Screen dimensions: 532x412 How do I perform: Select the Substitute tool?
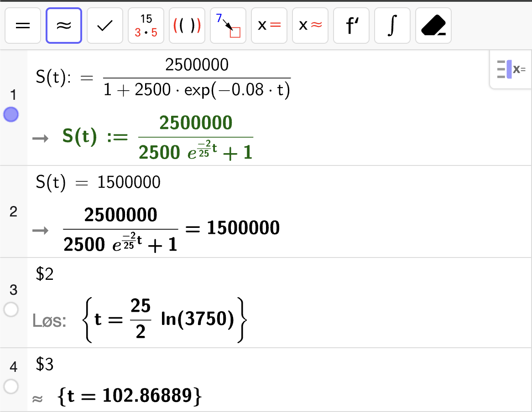(228, 26)
